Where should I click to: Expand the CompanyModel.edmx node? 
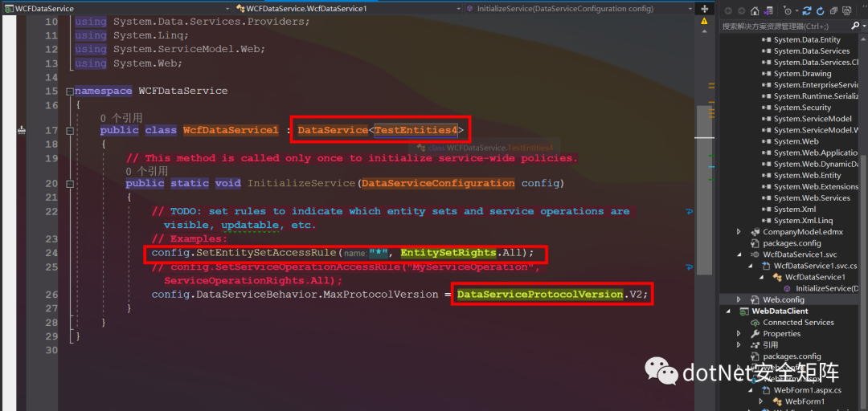(739, 232)
